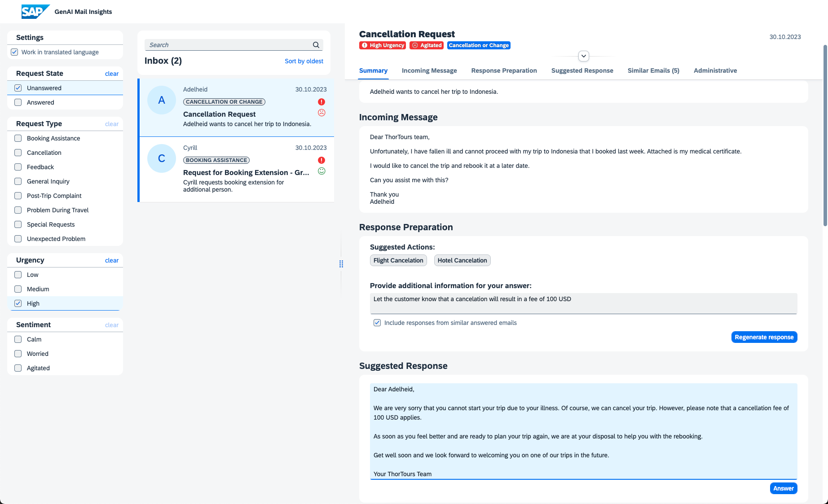Open the Similar Emails (5) tab

(x=653, y=70)
